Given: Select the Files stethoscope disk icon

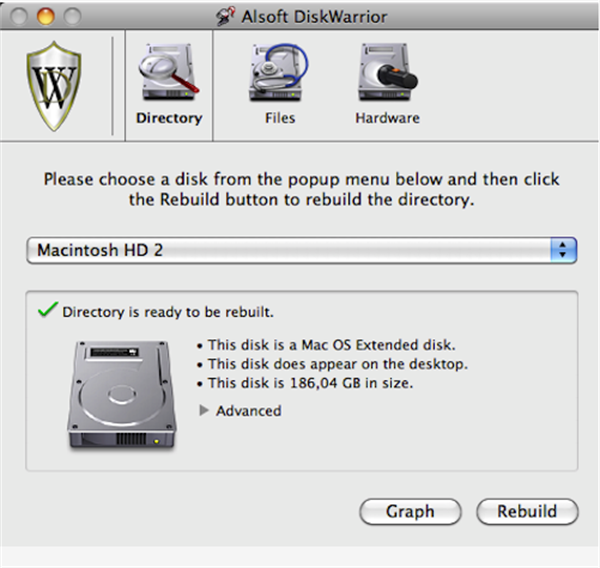Looking at the screenshot, I should click(x=279, y=72).
